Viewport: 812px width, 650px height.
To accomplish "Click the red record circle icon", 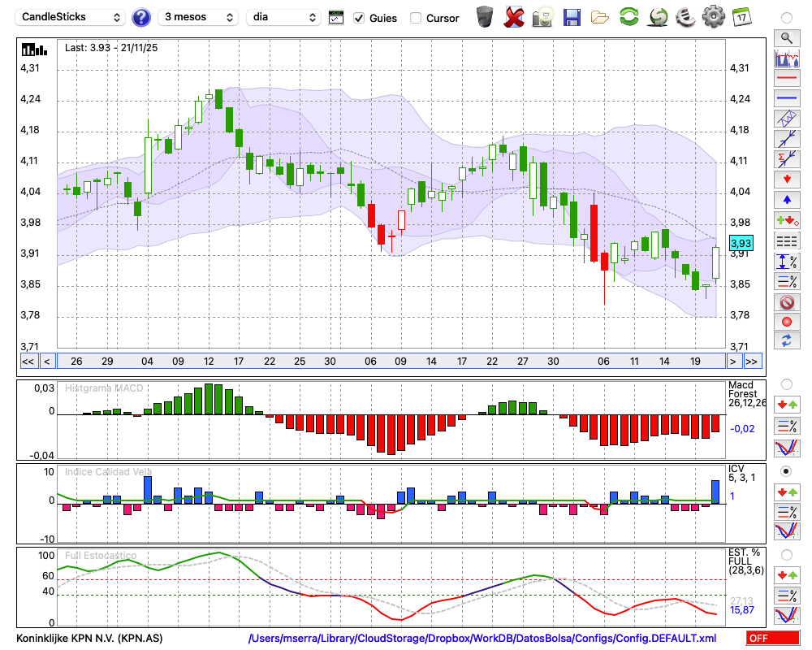I will [787, 322].
